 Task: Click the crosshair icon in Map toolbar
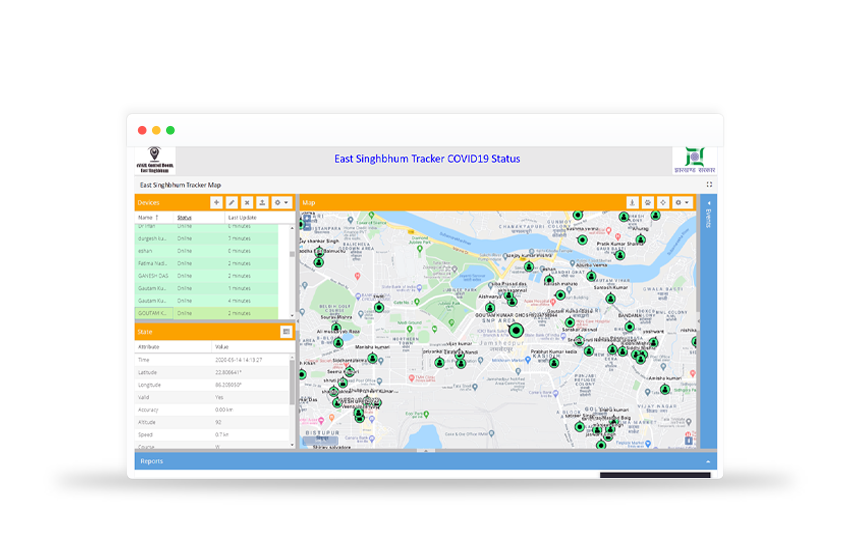point(662,202)
